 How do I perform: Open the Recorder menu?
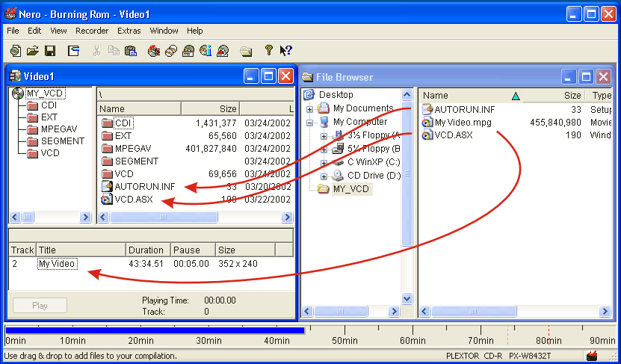point(92,31)
